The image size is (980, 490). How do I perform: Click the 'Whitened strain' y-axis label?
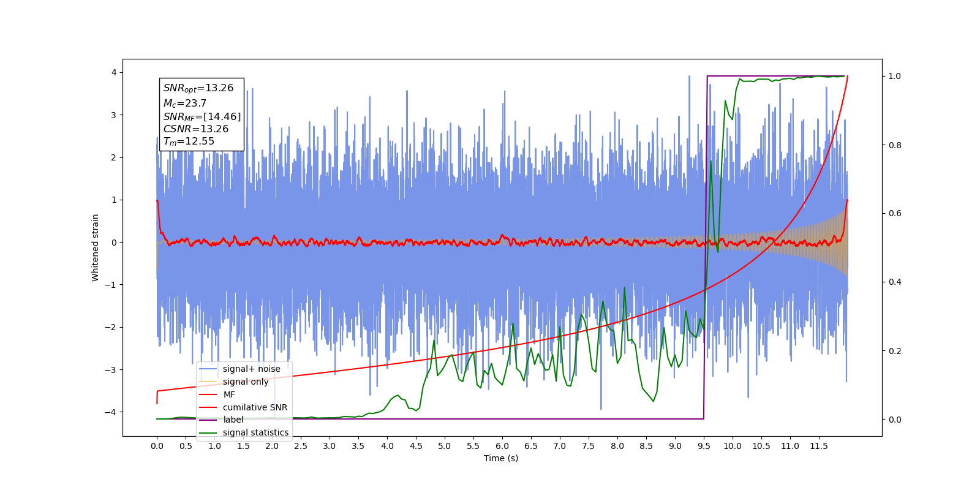[95, 247]
